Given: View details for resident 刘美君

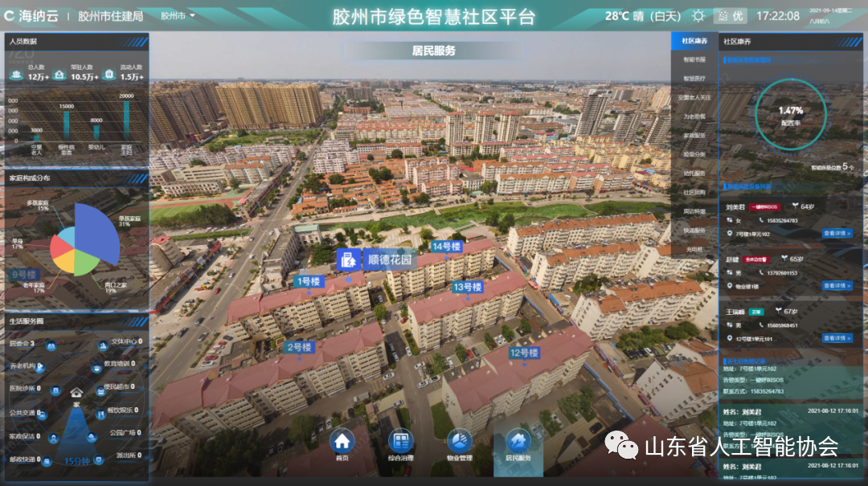Looking at the screenshot, I should coord(837,234).
